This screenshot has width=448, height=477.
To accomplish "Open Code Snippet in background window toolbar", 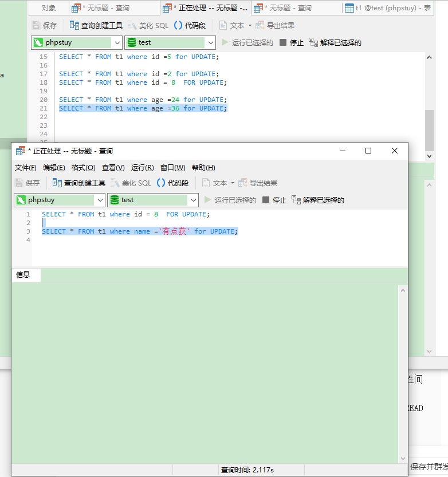I will (190, 25).
